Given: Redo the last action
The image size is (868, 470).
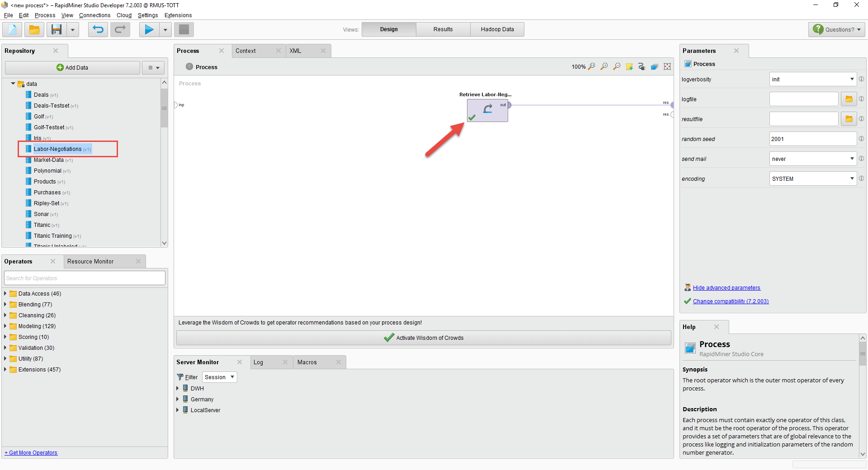Looking at the screenshot, I should (120, 30).
